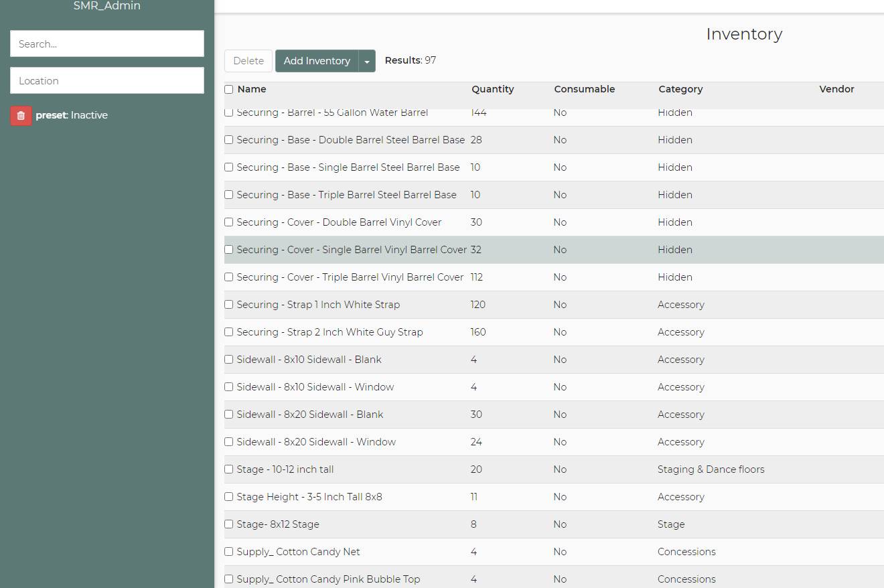Select checkbox for Sidewall - 8x20 Sidewall - Blank
Viewport: 884px width, 588px height.
[x=229, y=415]
